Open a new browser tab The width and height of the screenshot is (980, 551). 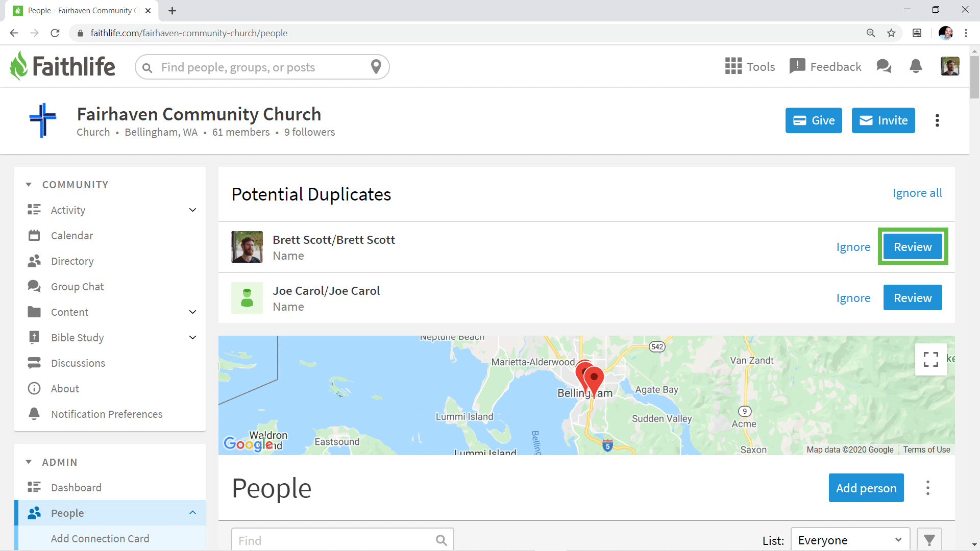pyautogui.click(x=172, y=11)
